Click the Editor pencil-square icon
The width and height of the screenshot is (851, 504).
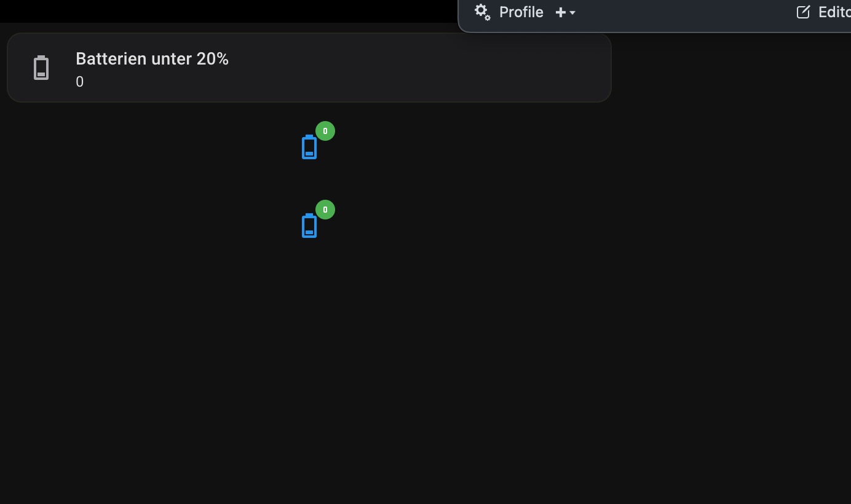click(803, 12)
